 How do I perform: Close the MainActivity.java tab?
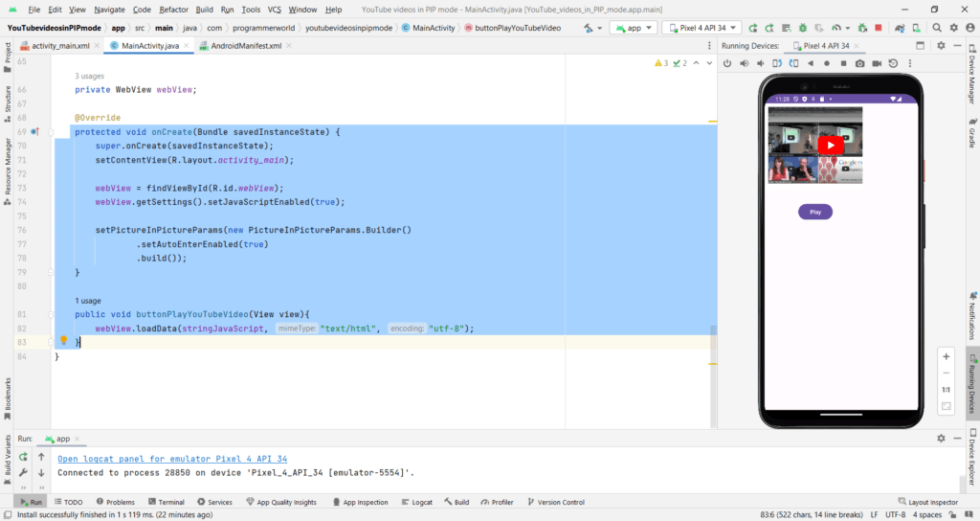click(x=187, y=46)
